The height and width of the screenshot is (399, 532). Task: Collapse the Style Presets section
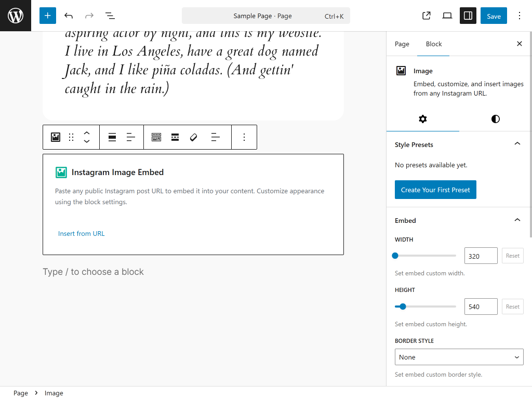517,144
